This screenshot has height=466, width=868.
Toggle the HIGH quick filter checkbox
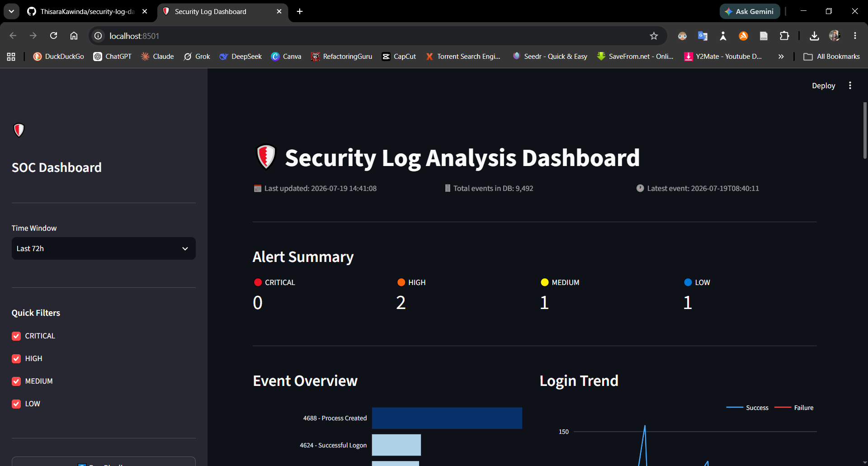[16, 359]
